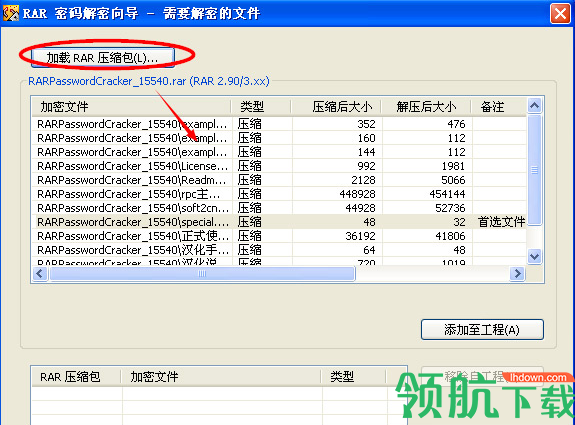This screenshot has width=575, height=425.
Task: Click the horizontal scroll right arrow
Action: pyautogui.click(x=517, y=274)
